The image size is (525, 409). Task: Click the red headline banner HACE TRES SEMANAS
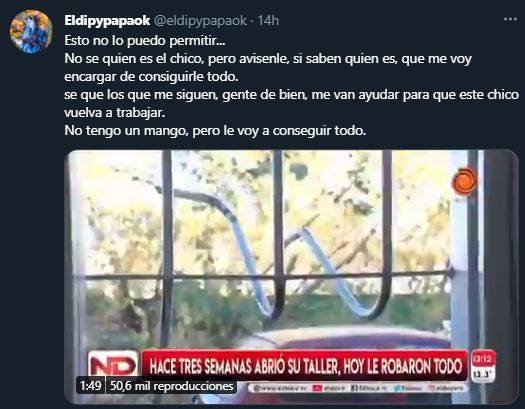(305, 366)
